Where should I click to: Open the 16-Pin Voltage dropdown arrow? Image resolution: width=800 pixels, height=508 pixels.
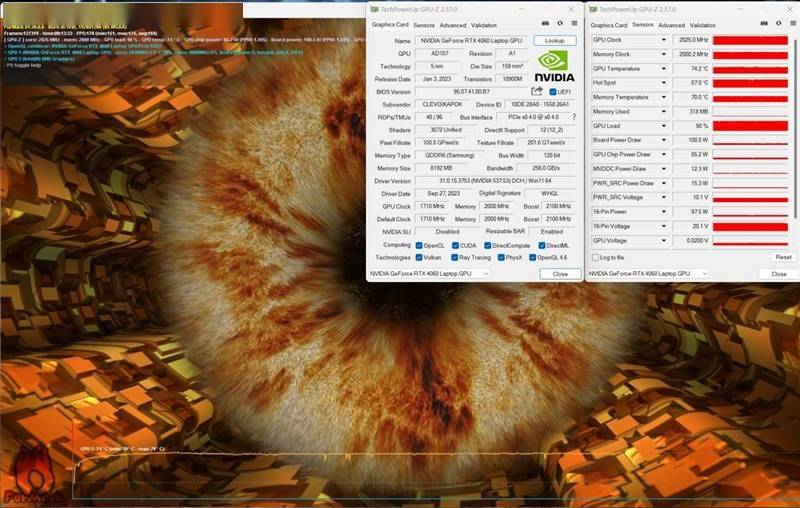click(664, 226)
